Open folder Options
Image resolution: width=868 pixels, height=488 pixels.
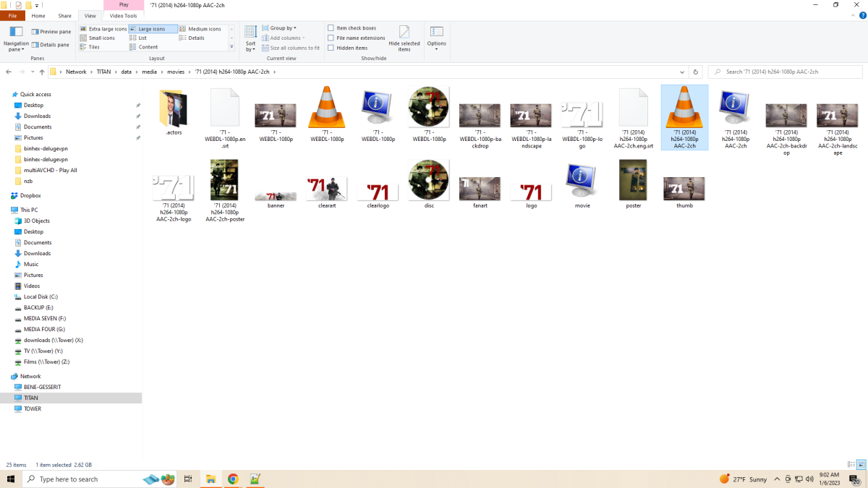[x=436, y=38]
